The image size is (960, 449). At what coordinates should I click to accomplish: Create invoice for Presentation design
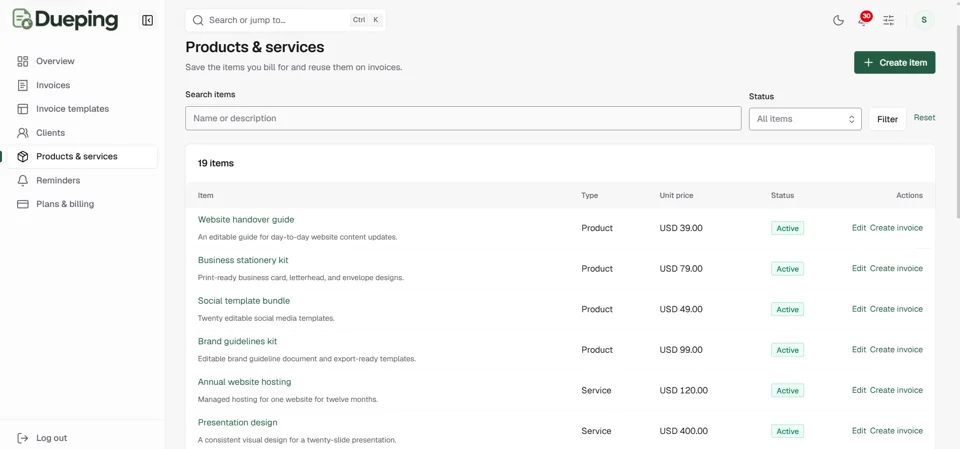pyautogui.click(x=896, y=431)
